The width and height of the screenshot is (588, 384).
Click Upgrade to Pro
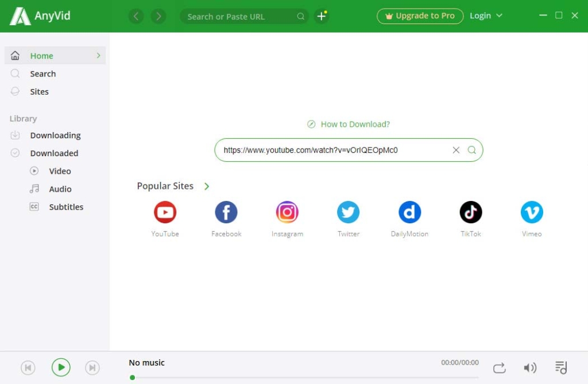click(420, 15)
